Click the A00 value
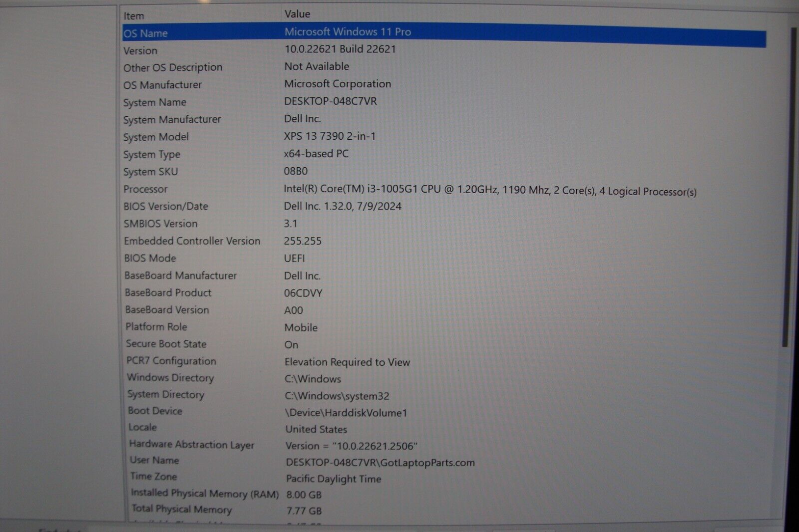 pos(294,310)
